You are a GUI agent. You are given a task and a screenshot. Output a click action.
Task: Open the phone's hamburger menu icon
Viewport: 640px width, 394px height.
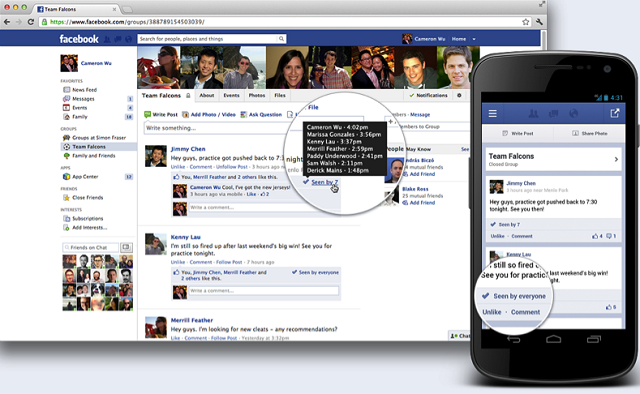tap(493, 114)
